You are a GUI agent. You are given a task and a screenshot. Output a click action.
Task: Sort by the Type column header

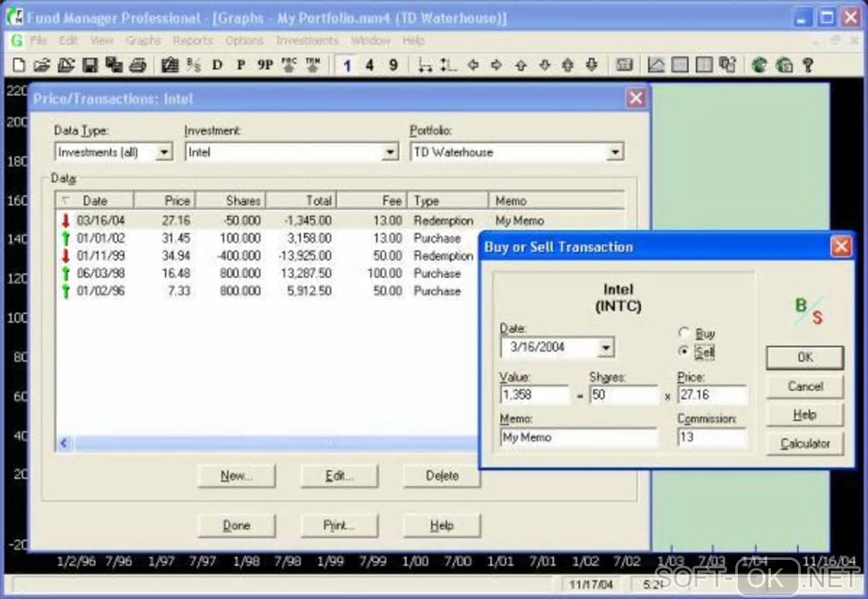(448, 201)
